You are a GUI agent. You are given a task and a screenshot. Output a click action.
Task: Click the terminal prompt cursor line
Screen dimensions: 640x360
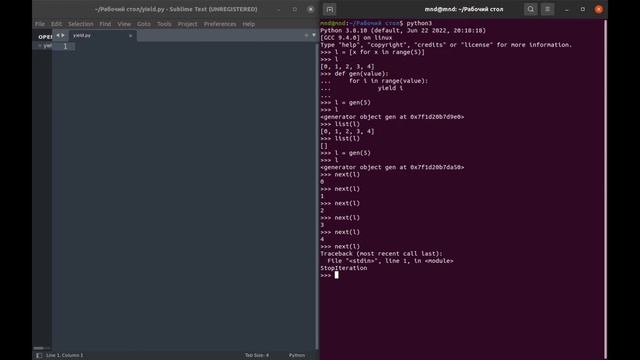(x=329, y=276)
